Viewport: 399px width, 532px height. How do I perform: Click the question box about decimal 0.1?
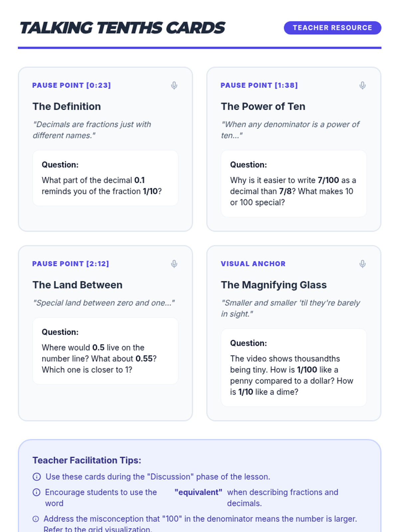(105, 178)
